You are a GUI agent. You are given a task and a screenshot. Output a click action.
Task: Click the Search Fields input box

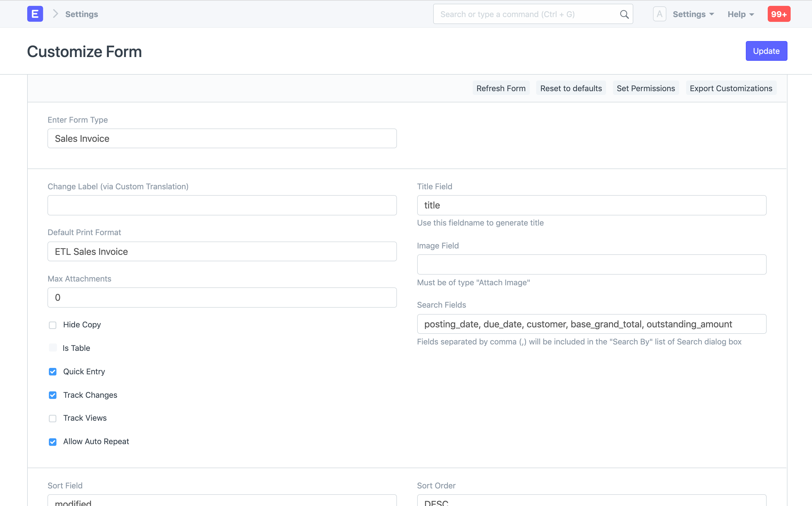(591, 324)
